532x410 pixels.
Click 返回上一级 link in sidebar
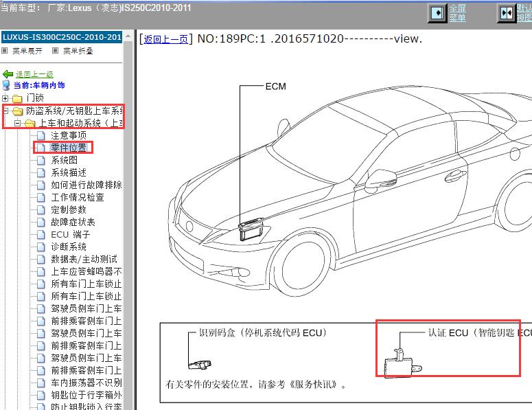34,74
